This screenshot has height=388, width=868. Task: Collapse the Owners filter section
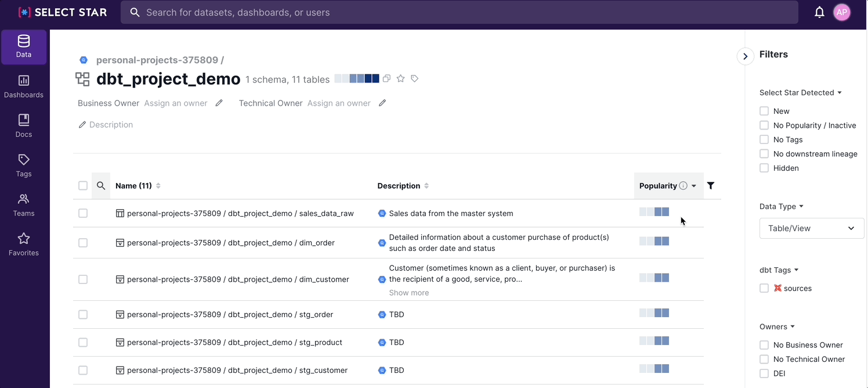[x=777, y=326]
